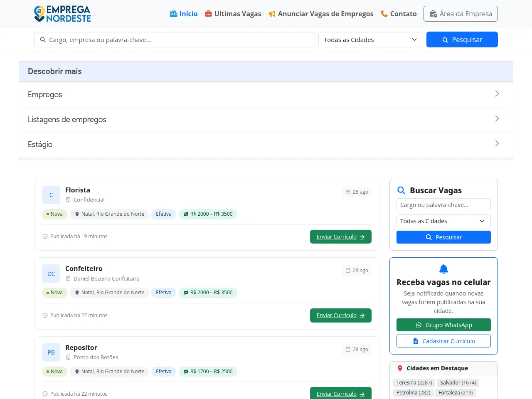Viewport: 532px width, 399px height.
Task: Click the location pin on Confeiteiro city tag
Action: tap(77, 293)
